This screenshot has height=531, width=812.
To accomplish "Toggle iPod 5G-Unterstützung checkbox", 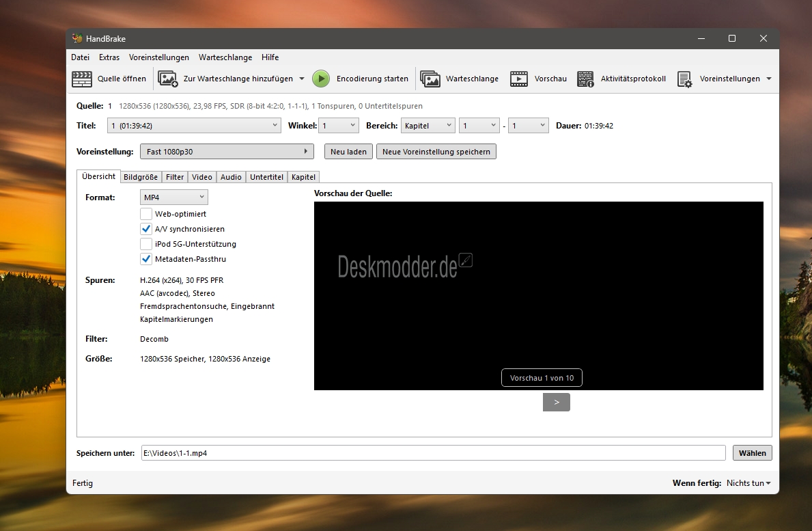I will (x=146, y=244).
